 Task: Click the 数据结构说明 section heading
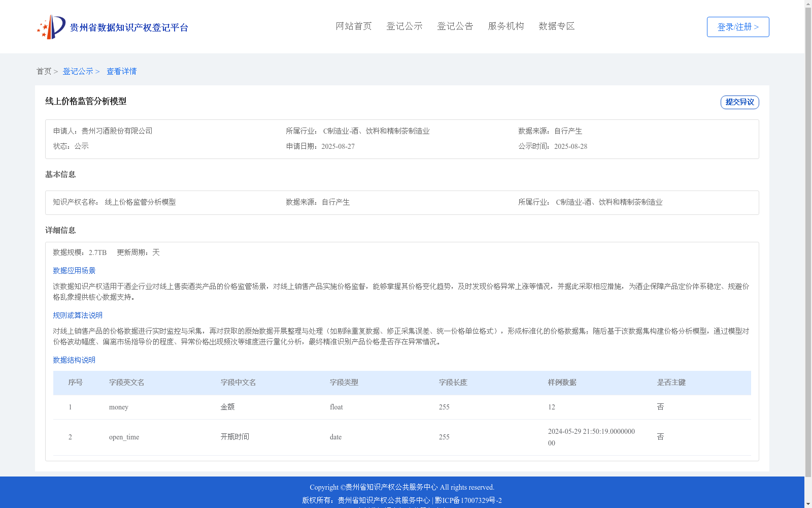coord(74,360)
